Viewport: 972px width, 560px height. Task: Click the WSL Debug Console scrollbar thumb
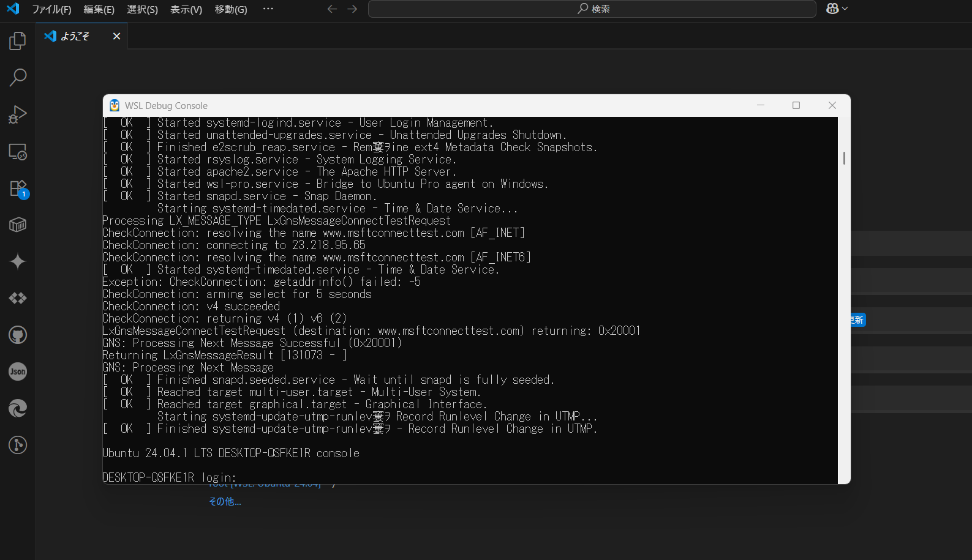click(x=844, y=158)
